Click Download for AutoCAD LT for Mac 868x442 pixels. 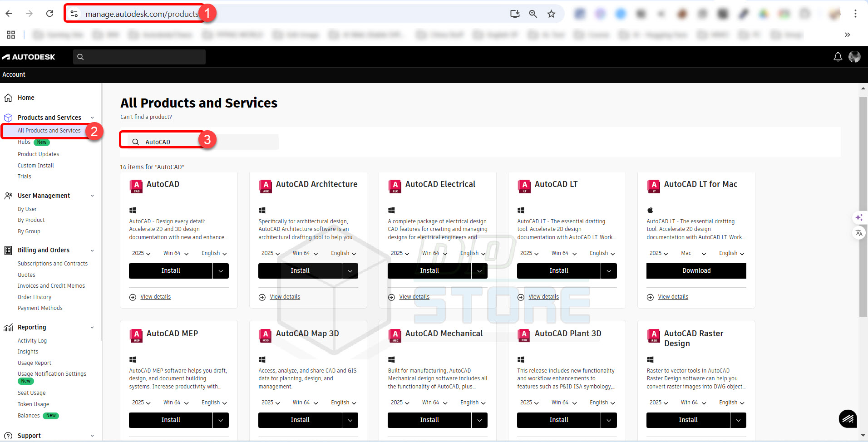tap(696, 271)
